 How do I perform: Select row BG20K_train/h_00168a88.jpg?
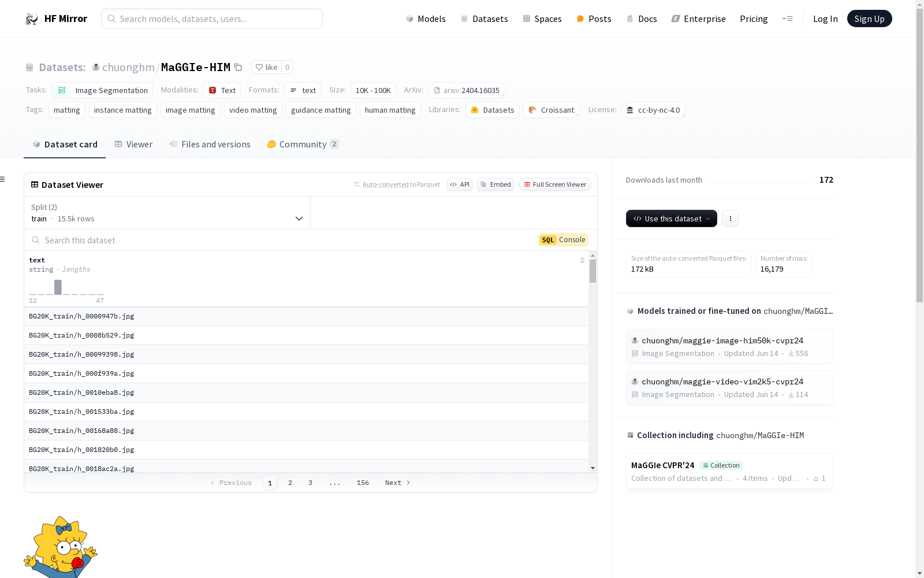click(306, 431)
